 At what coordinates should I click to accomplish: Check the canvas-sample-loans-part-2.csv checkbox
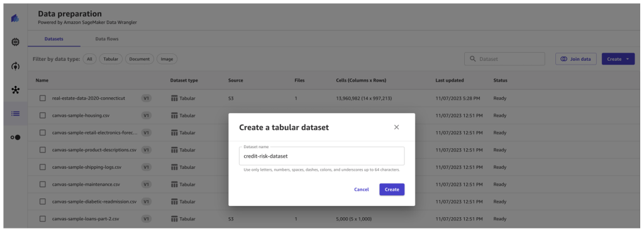tap(43, 218)
